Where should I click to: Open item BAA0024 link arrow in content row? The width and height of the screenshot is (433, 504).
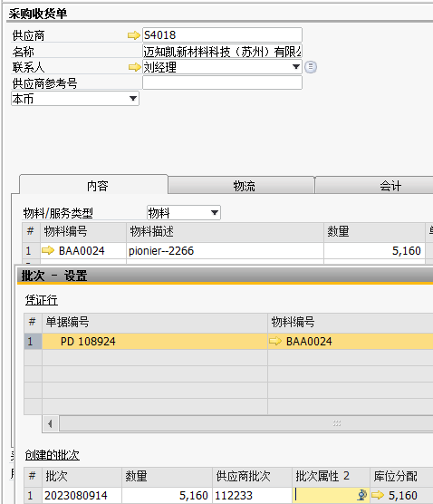click(x=48, y=250)
